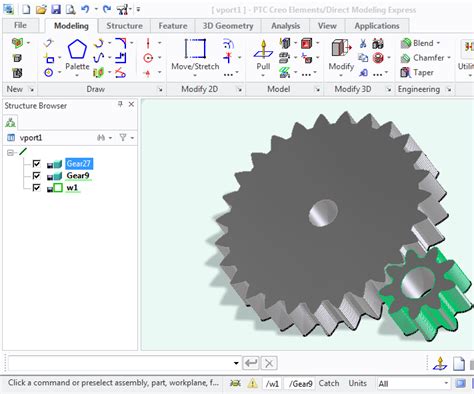Collapse the root tree node
This screenshot has height=394, width=474.
10,153
